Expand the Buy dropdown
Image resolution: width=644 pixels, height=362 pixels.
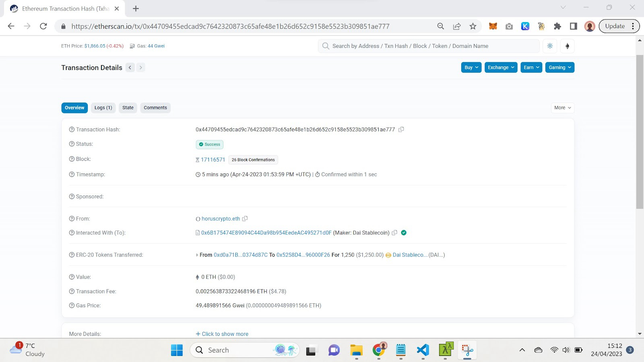click(x=471, y=68)
